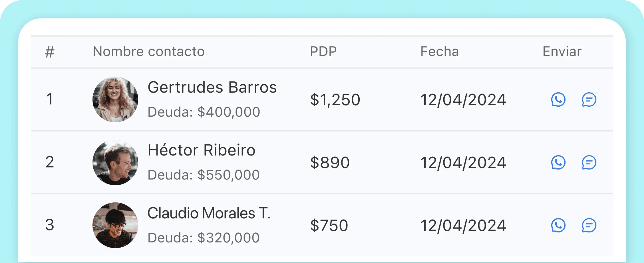
Task: Send SMS chat to Gertrudes Barros
Action: pos(589,99)
